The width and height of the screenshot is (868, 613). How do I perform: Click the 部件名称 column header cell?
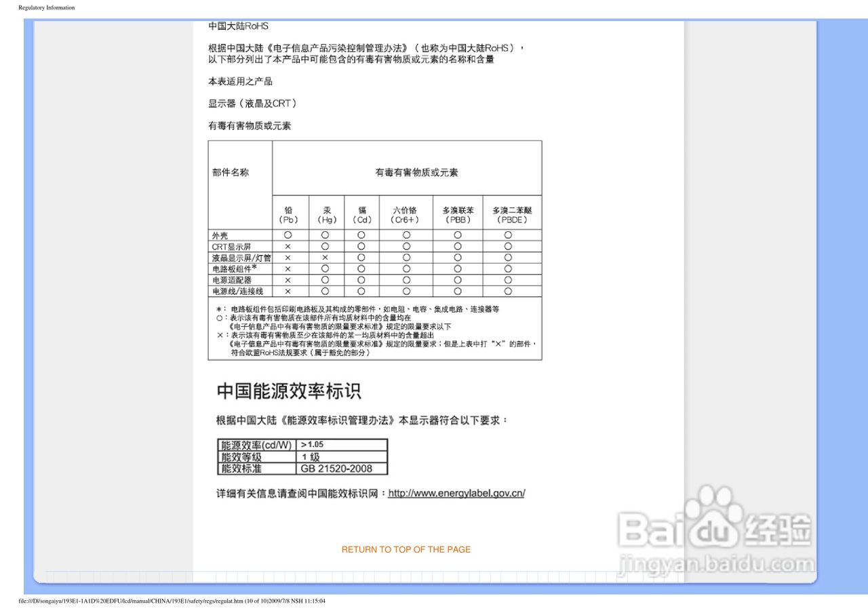click(231, 172)
